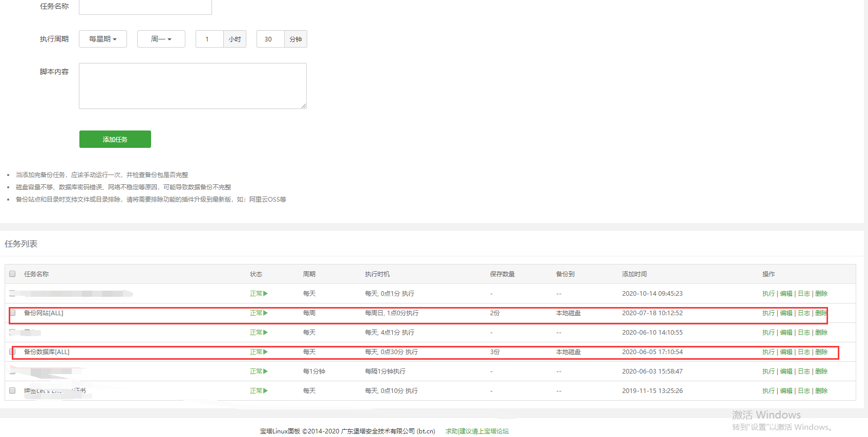Click the 每天, 0点30分 执行 cell
The image size is (868, 437).
391,352
